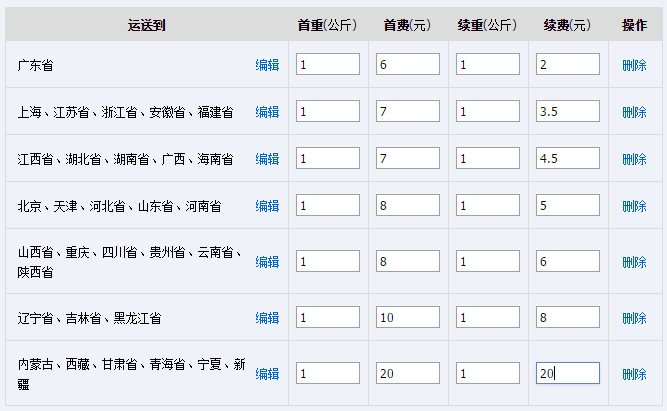Focus 续费 field showing 3.5

click(568, 111)
